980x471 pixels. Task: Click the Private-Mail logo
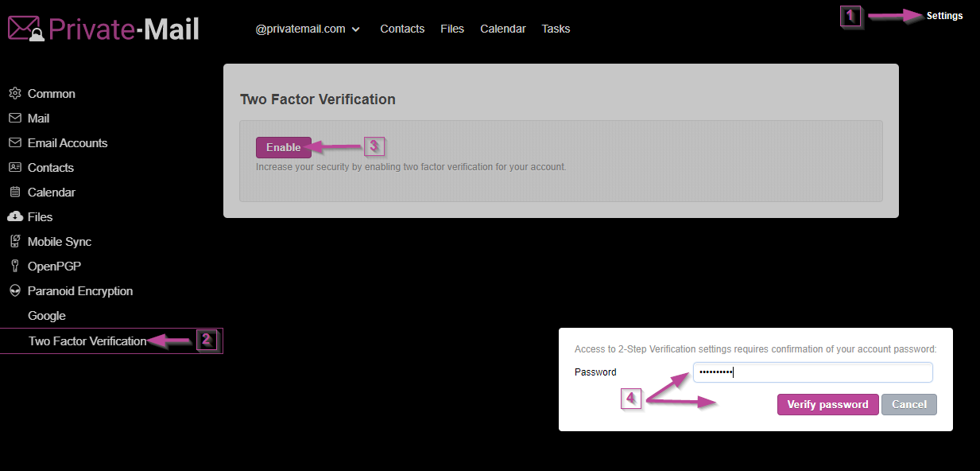103,29
